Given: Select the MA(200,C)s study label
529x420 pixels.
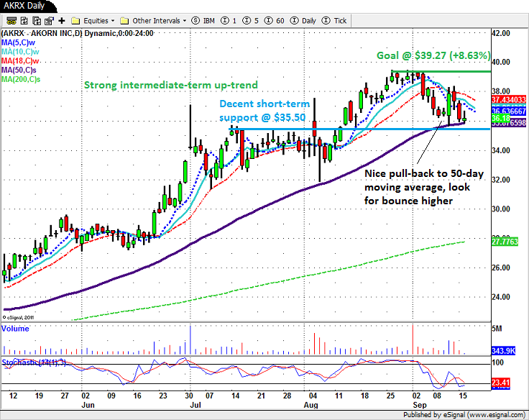Looking at the screenshot, I should click(21, 79).
